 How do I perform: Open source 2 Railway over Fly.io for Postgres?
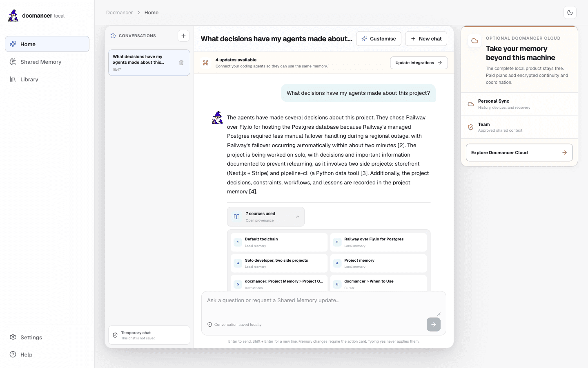(378, 242)
